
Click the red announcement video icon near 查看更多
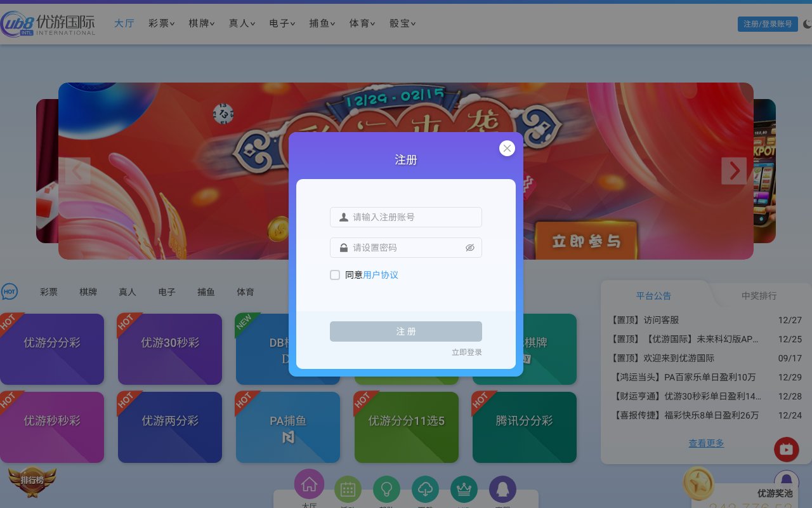(x=786, y=449)
